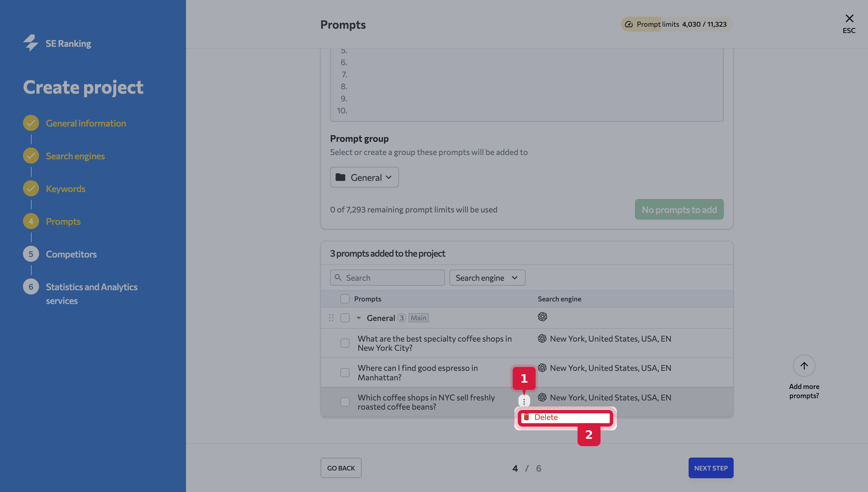Click line 10 of the prompts text area
This screenshot has height=492, width=868.
tap(526, 111)
